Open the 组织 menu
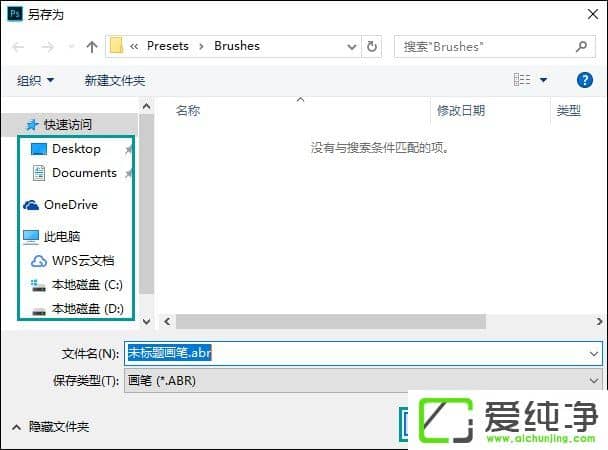 tap(36, 80)
